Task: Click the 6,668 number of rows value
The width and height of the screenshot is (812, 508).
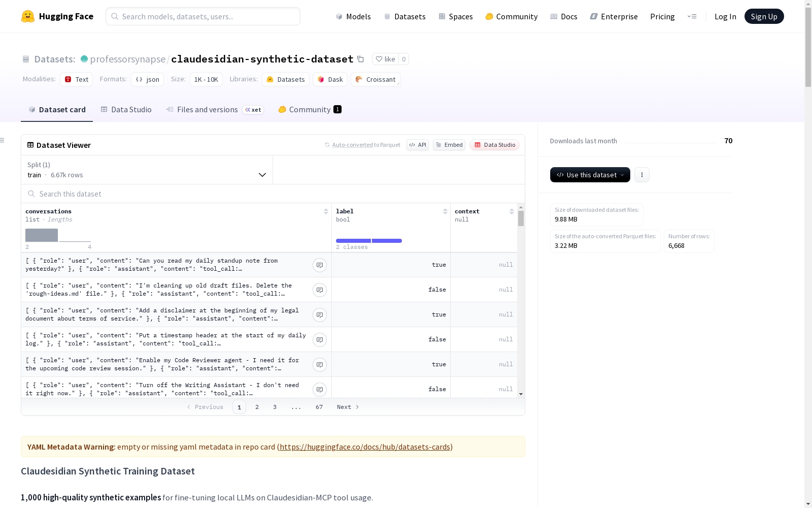Action: [676, 246]
